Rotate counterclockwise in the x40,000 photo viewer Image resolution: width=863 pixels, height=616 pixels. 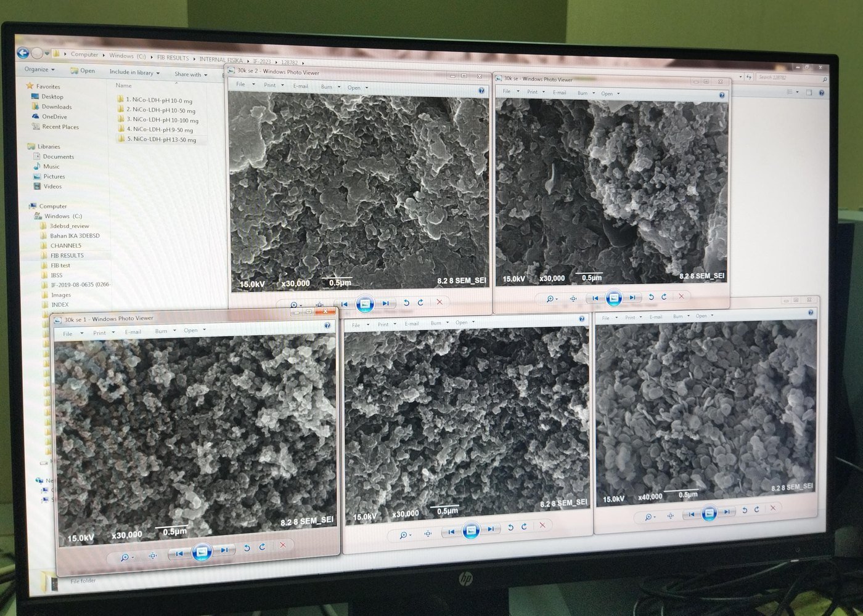coord(745,510)
